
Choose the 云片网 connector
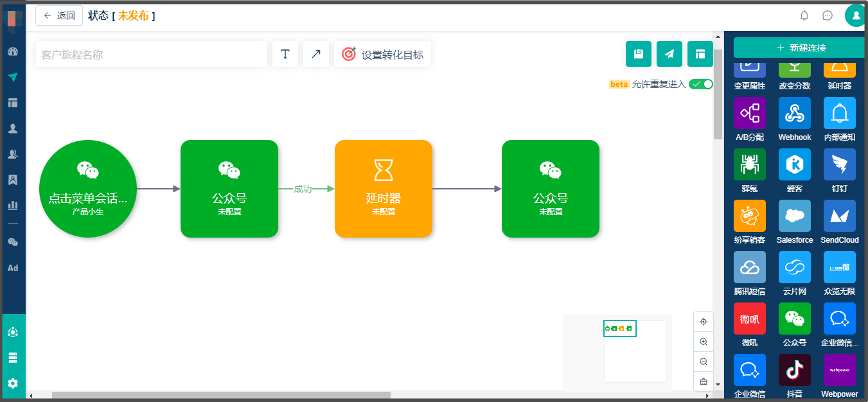[795, 274]
